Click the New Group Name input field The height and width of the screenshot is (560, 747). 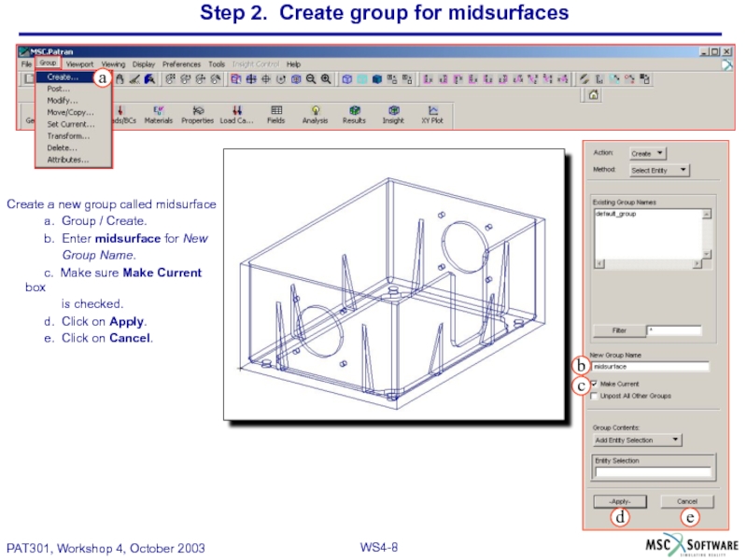pyautogui.click(x=650, y=367)
